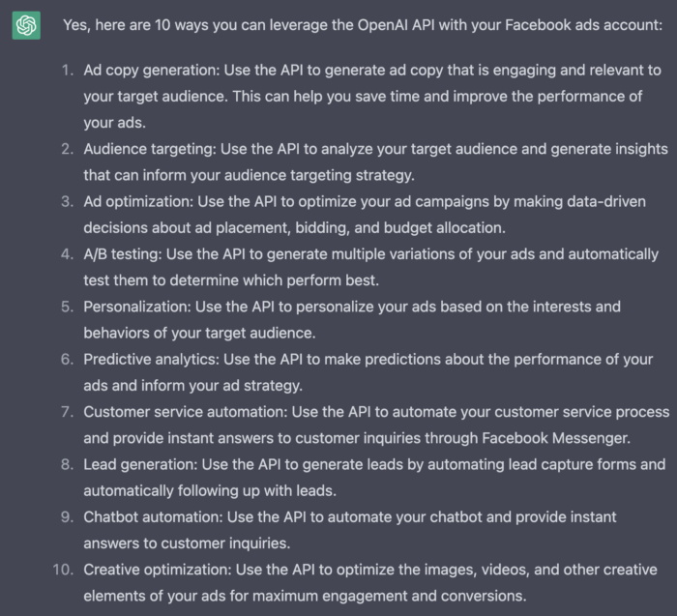Click the intro sentence about OpenAI API
Screen dimensions: 677x616
[x=363, y=25]
